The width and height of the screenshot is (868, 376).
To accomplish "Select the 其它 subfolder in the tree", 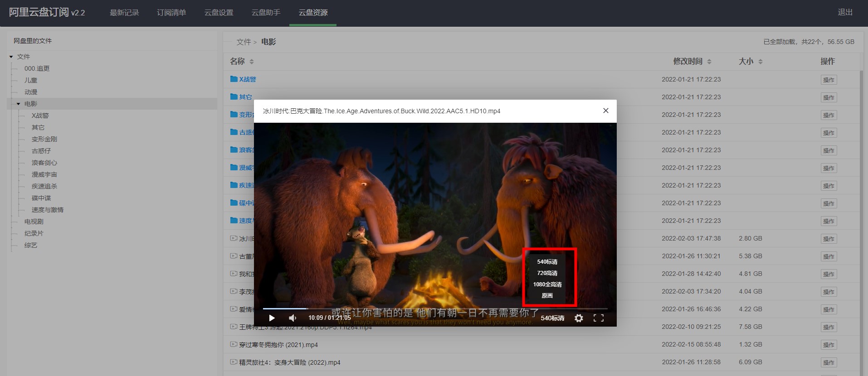I will click(38, 127).
